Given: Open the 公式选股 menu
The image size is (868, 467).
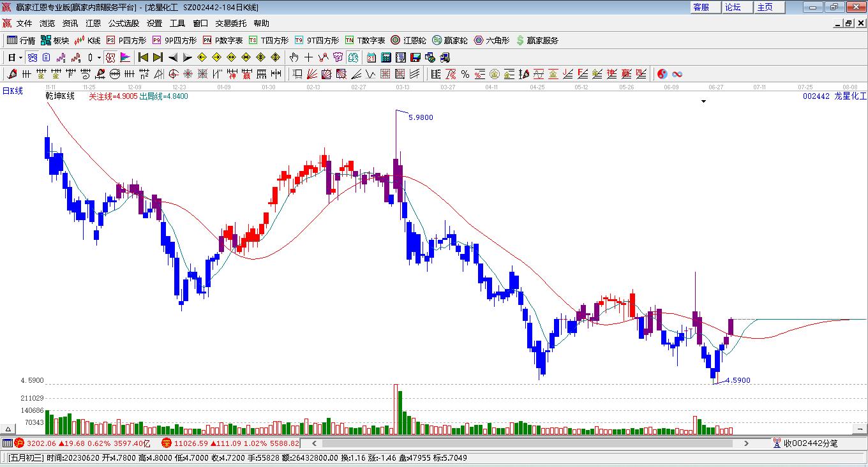Looking at the screenshot, I should (x=124, y=24).
